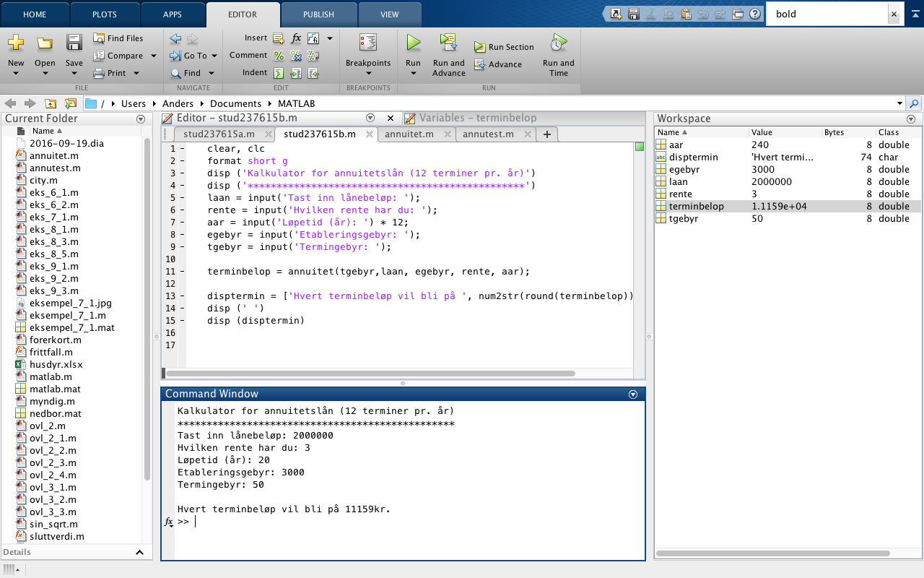Click the green code analyzer indicator
924x578 pixels.
(639, 147)
